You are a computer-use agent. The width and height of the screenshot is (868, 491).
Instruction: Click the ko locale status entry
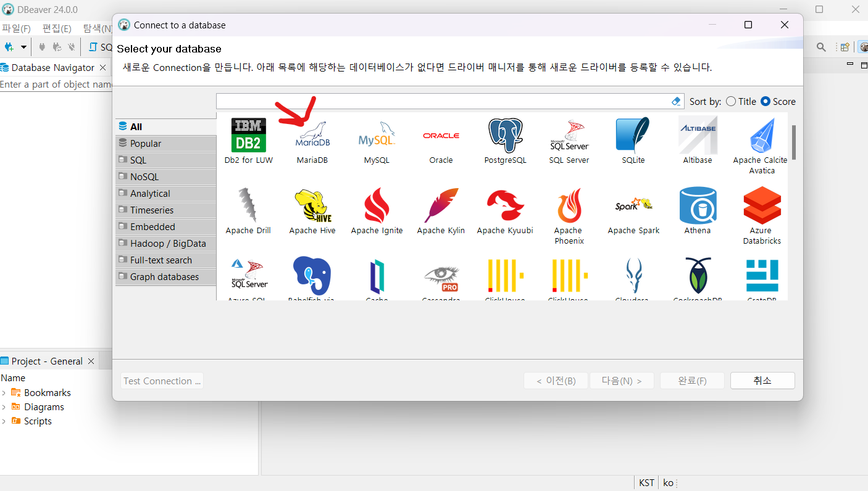coord(669,483)
